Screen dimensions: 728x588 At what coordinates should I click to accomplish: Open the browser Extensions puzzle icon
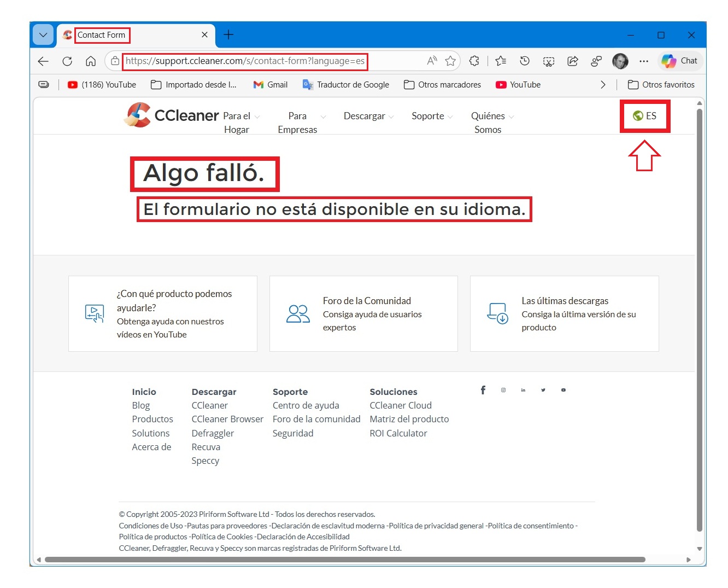474,61
